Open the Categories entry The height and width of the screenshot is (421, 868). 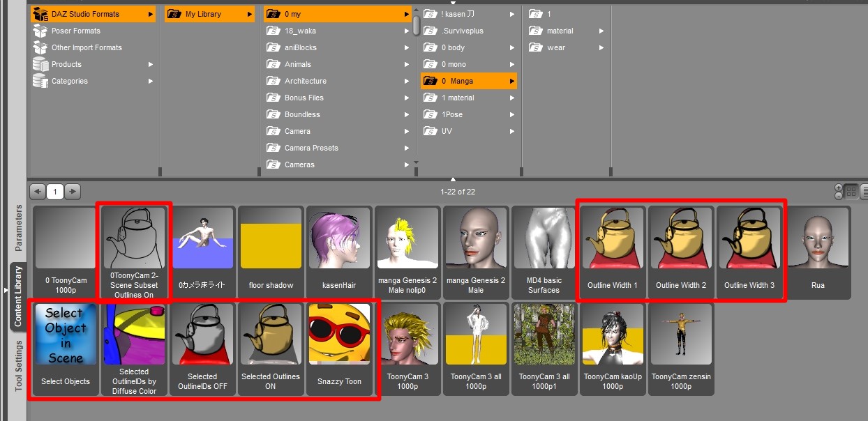pos(93,81)
